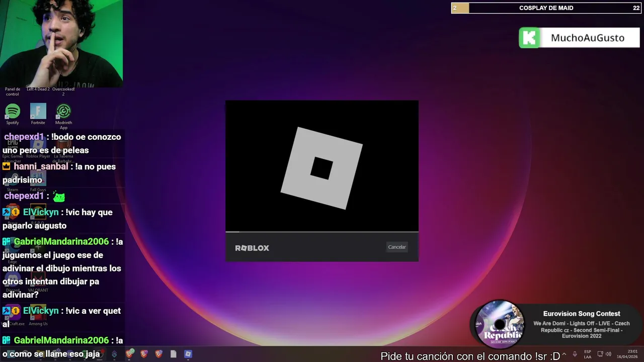Click the VALORANT desktop shortcut label
644x362 pixels.
coord(38,290)
